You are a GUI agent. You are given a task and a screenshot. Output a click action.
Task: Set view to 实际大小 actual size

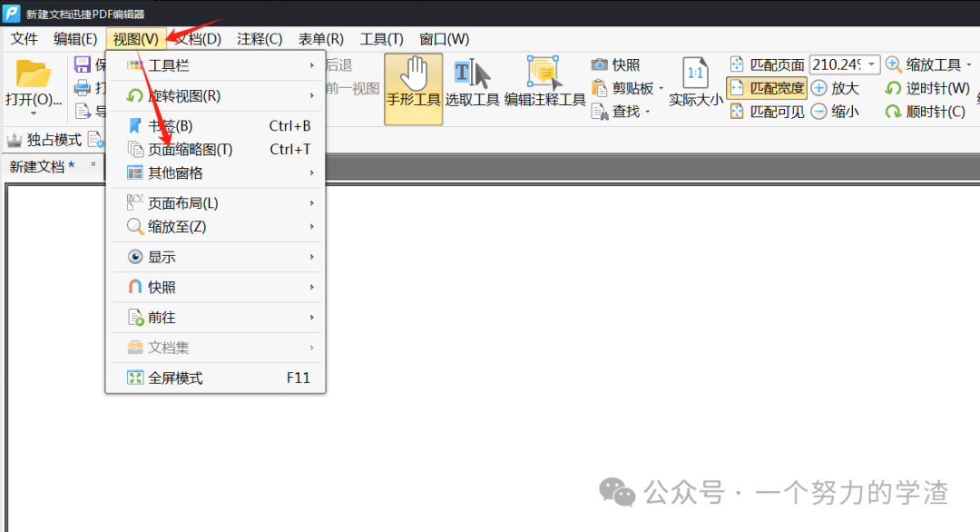[695, 86]
